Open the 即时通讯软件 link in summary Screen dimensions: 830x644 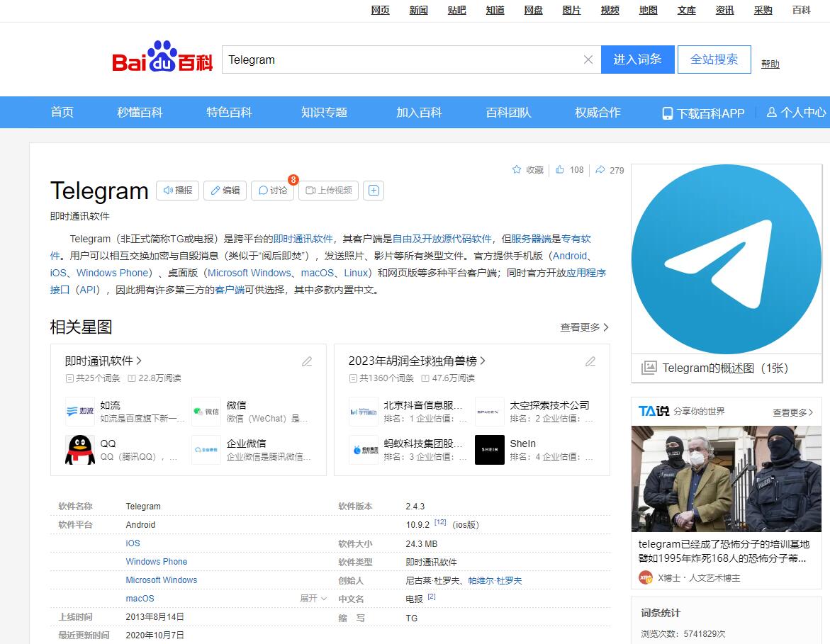click(303, 239)
